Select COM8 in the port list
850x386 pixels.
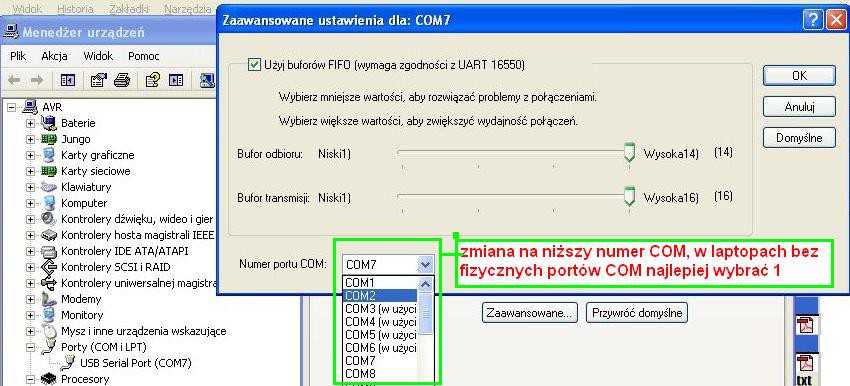point(380,374)
